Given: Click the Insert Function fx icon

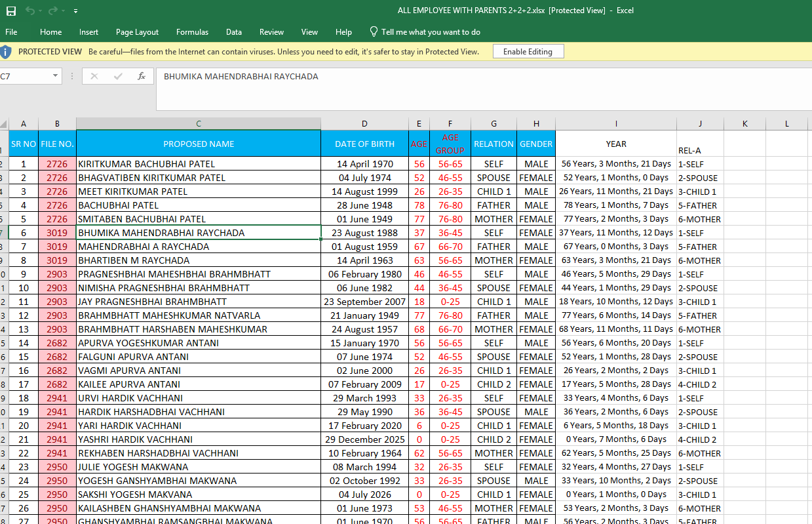Looking at the screenshot, I should (x=142, y=77).
